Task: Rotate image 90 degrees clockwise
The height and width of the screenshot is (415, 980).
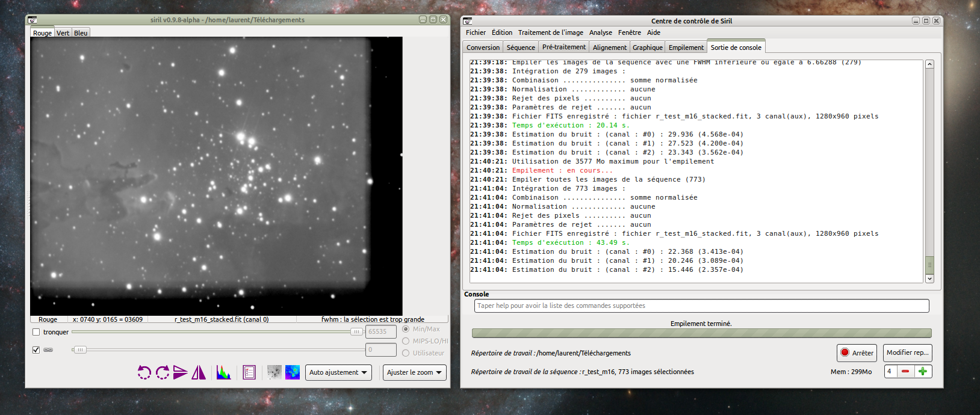Action: [x=163, y=373]
